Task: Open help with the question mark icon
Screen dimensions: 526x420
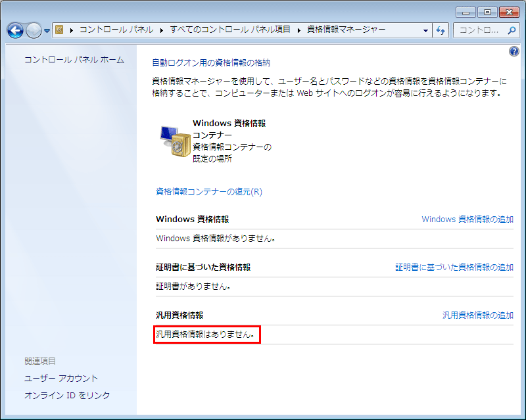Action: coord(514,52)
